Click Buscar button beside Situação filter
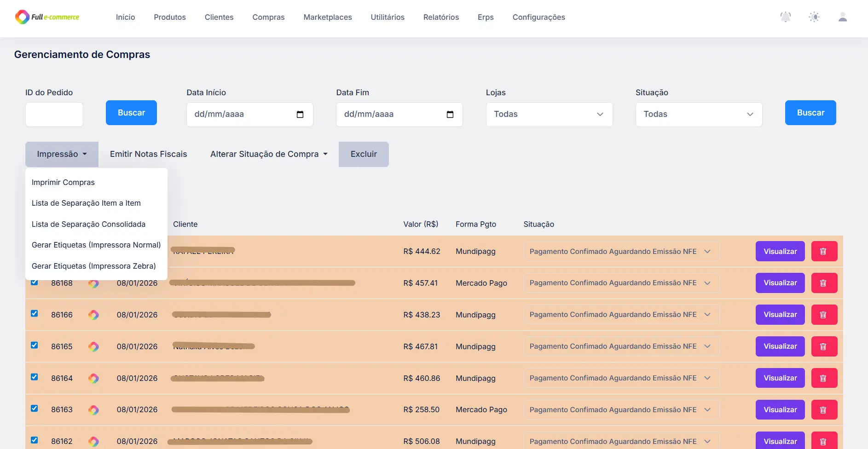 (x=810, y=113)
